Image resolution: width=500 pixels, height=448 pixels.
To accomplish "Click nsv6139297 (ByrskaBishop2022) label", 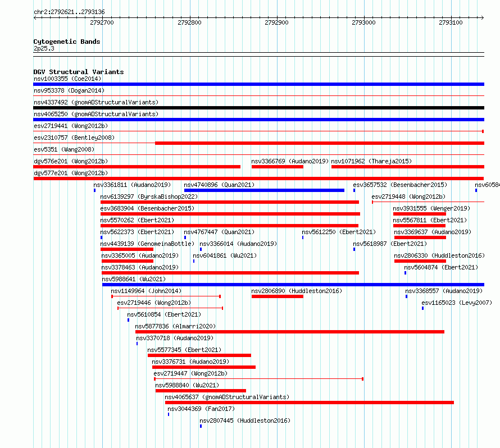I will pos(149,196).
